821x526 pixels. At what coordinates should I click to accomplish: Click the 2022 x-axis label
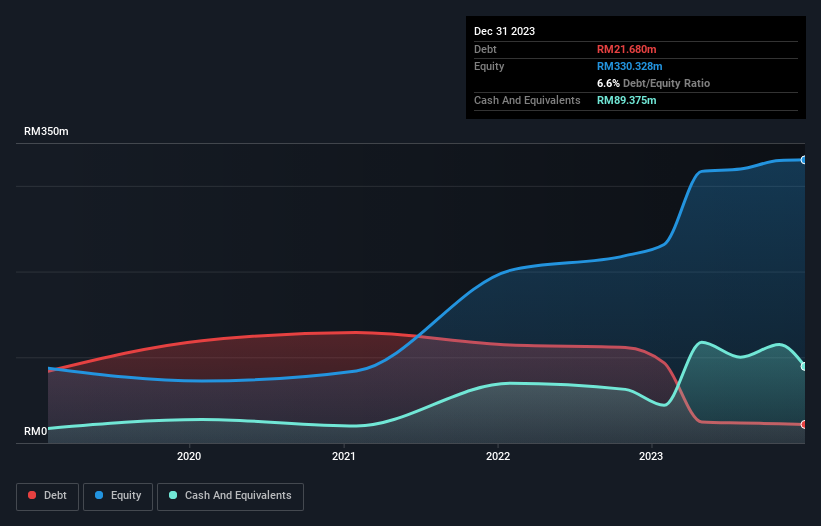498,456
